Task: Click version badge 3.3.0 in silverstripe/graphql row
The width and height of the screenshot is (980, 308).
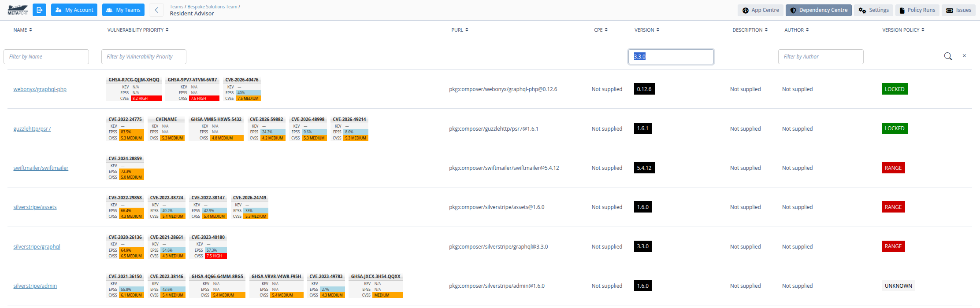Action: pyautogui.click(x=643, y=246)
